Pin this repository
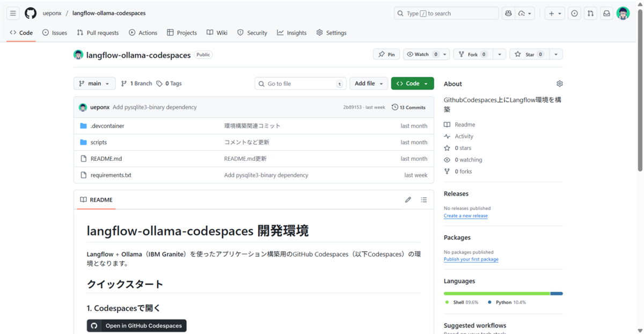The height and width of the screenshot is (334, 644). 386,54
